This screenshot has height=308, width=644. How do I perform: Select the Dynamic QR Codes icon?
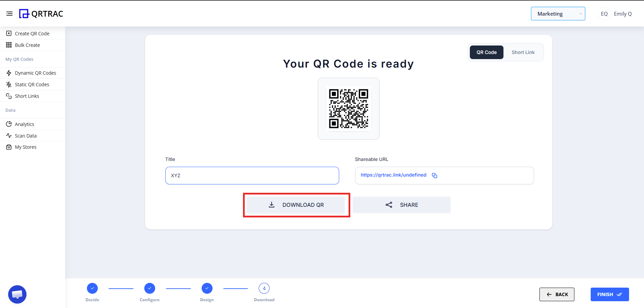[9, 73]
